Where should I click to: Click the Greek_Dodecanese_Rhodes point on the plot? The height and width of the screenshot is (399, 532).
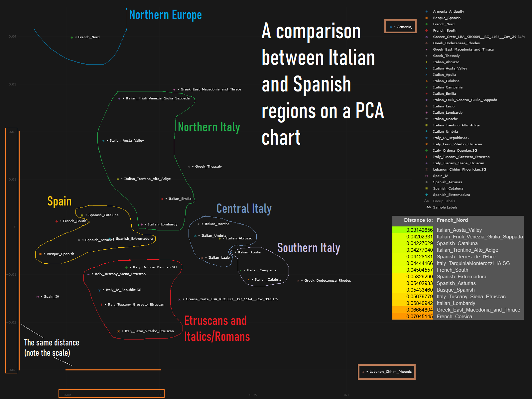pos(298,281)
